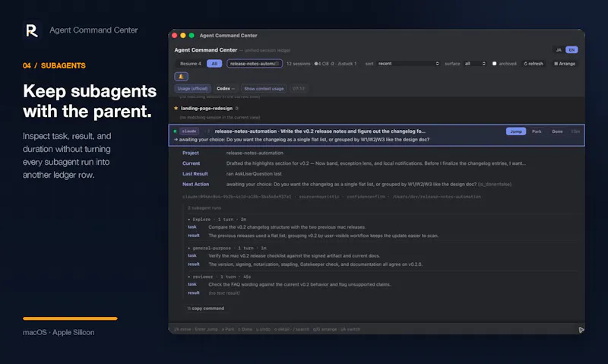The height and width of the screenshot is (364, 608).
Task: Click the R logo beside Agent Command Center
Action: click(x=31, y=30)
